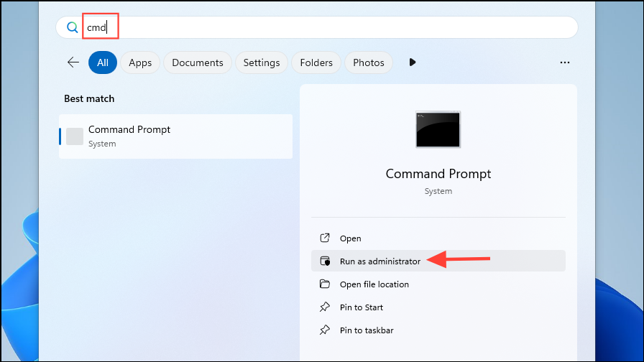
Task: Click the Pin to taskbar pin icon
Action: pos(325,330)
